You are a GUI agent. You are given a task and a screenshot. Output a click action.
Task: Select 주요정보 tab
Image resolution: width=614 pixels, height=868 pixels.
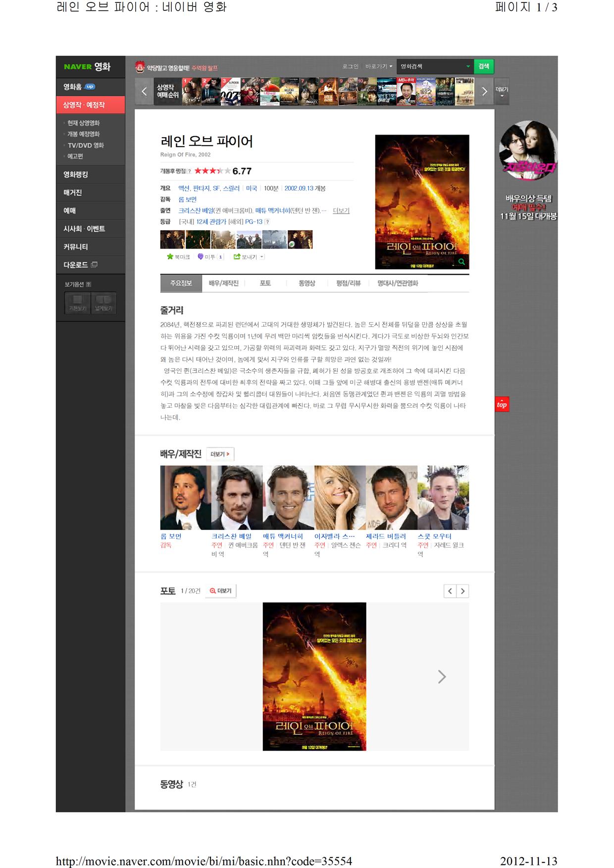[x=181, y=284]
